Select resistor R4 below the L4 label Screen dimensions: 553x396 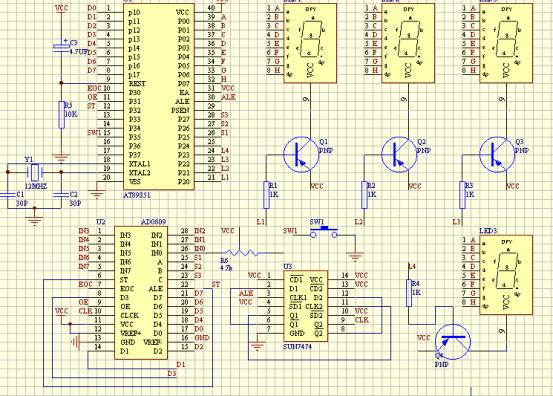click(409, 293)
